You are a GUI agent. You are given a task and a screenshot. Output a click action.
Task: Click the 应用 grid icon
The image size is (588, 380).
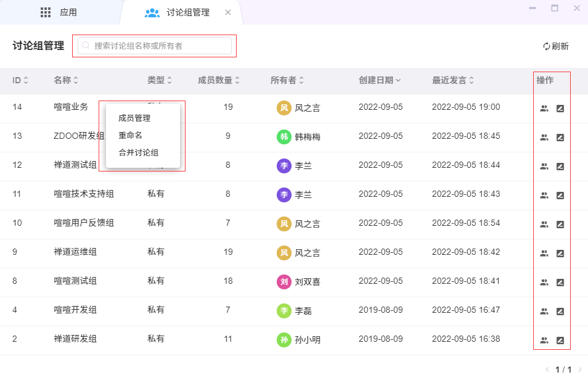46,12
